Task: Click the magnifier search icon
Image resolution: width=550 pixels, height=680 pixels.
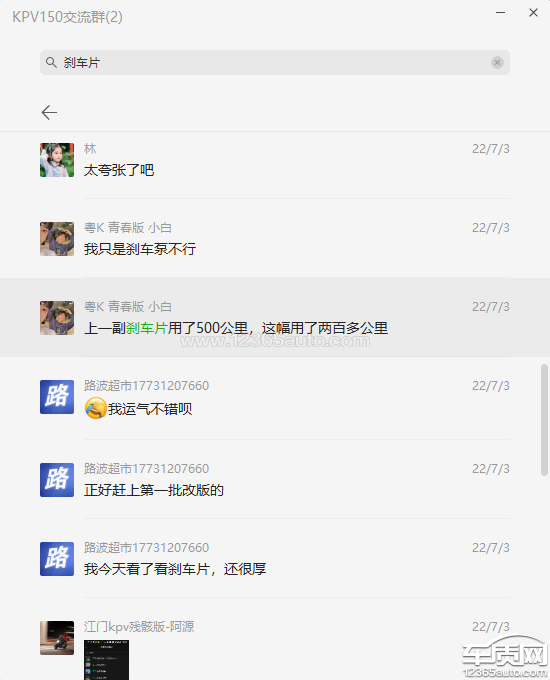Action: 51,62
